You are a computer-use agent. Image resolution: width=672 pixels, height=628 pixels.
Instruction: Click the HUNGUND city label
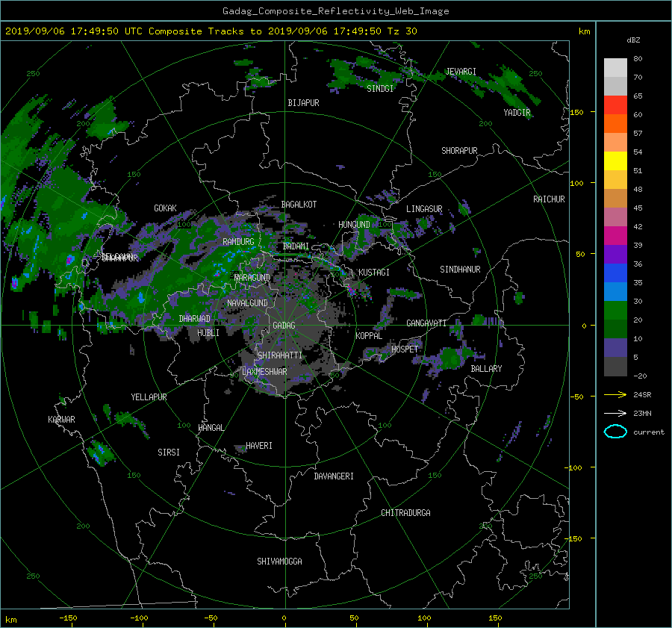pyautogui.click(x=354, y=224)
